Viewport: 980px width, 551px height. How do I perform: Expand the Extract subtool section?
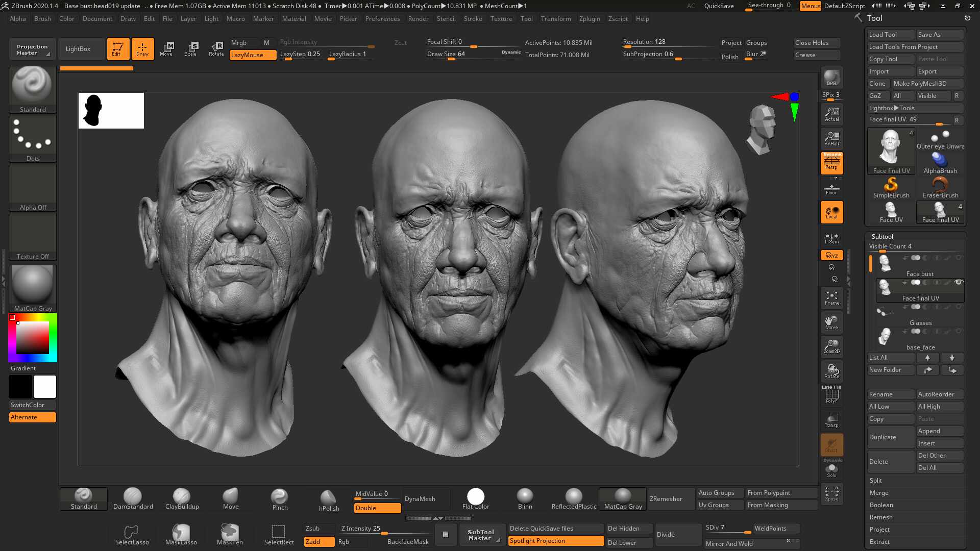(879, 542)
